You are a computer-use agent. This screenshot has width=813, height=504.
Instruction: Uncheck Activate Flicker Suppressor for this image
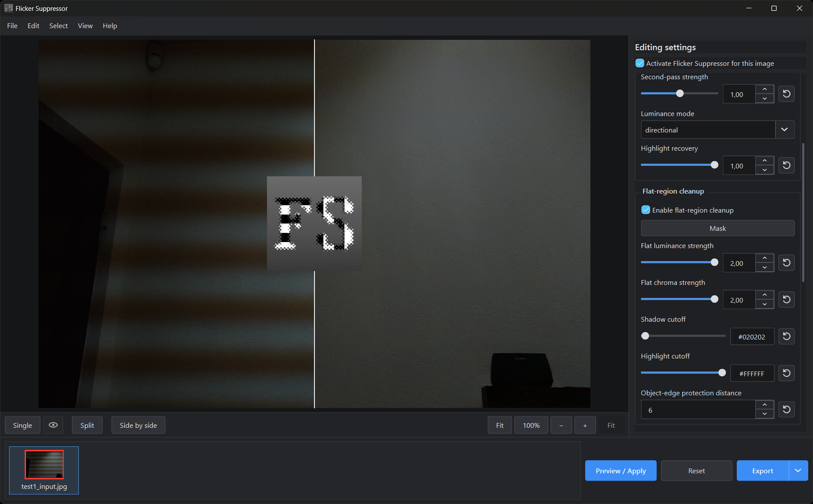640,63
